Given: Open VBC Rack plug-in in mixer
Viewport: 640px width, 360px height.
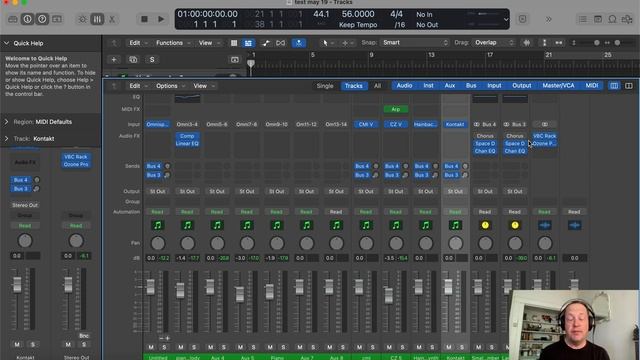Looking at the screenshot, I should (544, 136).
